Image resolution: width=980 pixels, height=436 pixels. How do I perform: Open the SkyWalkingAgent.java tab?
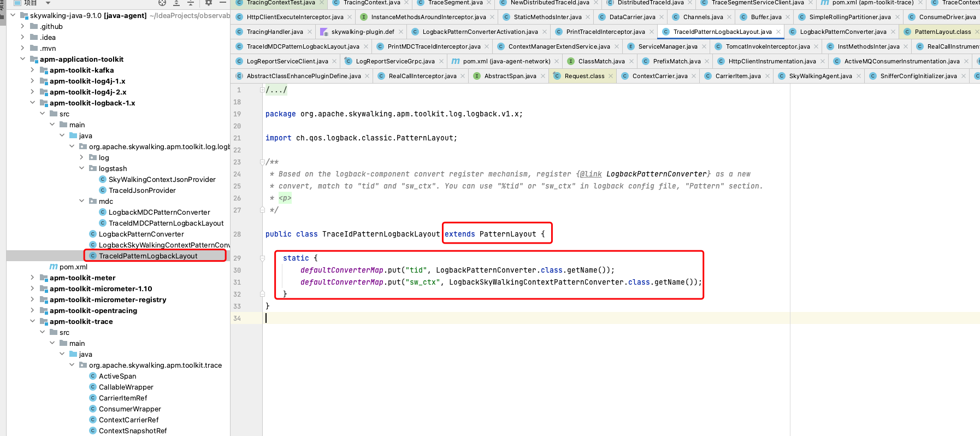pyautogui.click(x=820, y=76)
